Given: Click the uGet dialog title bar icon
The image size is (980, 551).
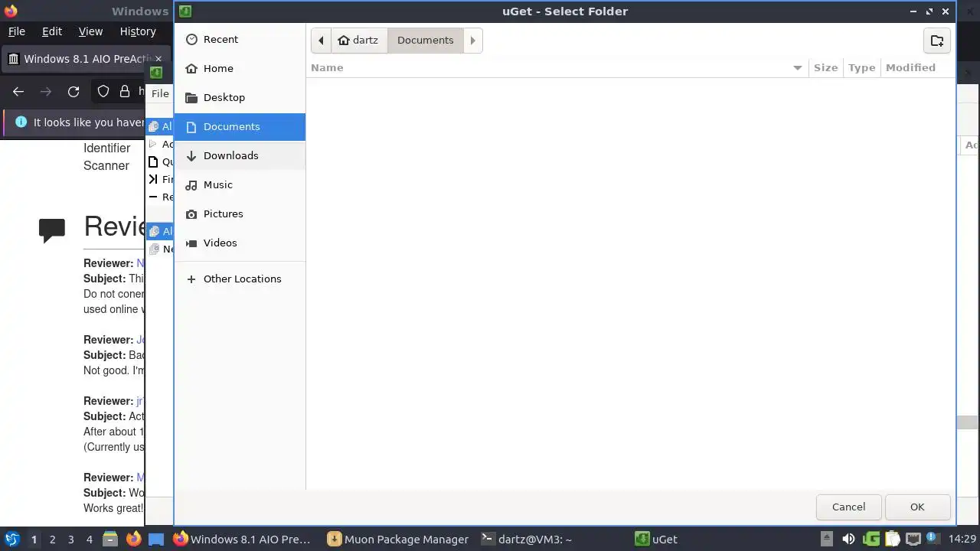Looking at the screenshot, I should coord(185,11).
